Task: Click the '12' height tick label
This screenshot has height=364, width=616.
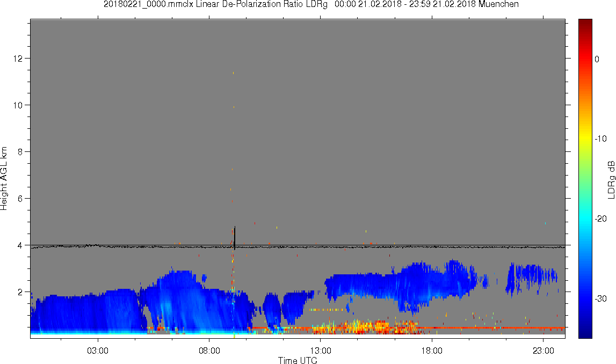Action: click(18, 59)
